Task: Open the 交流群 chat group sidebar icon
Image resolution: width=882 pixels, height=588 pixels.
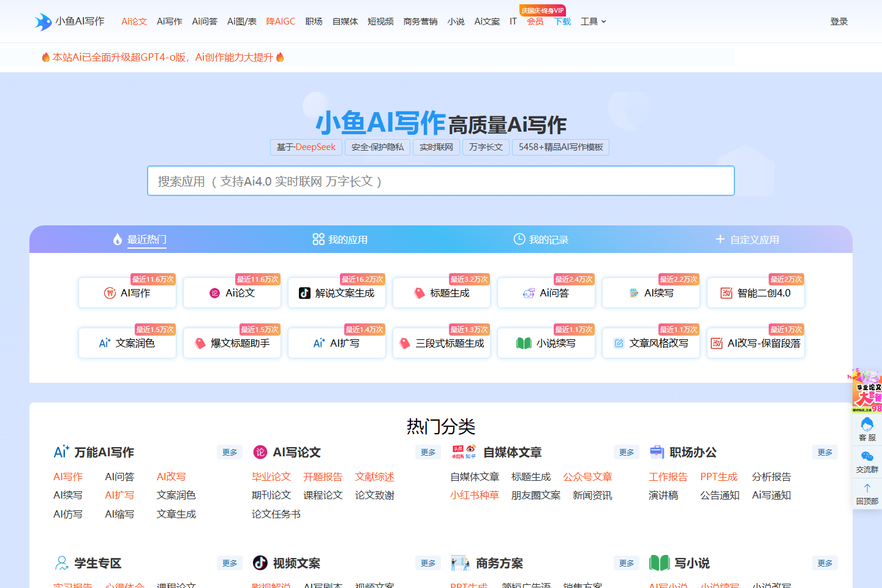Action: 867,462
